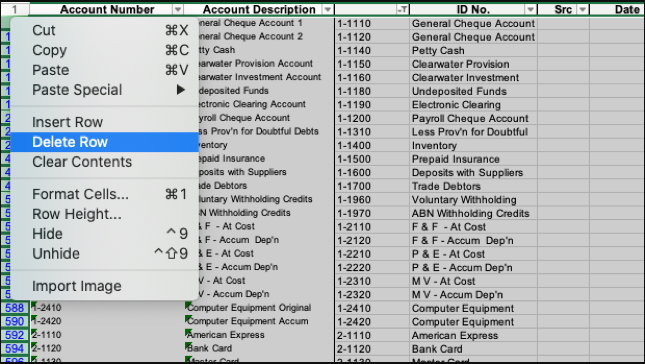
Task: Click cell 1-1200 in third column
Action: (372, 118)
